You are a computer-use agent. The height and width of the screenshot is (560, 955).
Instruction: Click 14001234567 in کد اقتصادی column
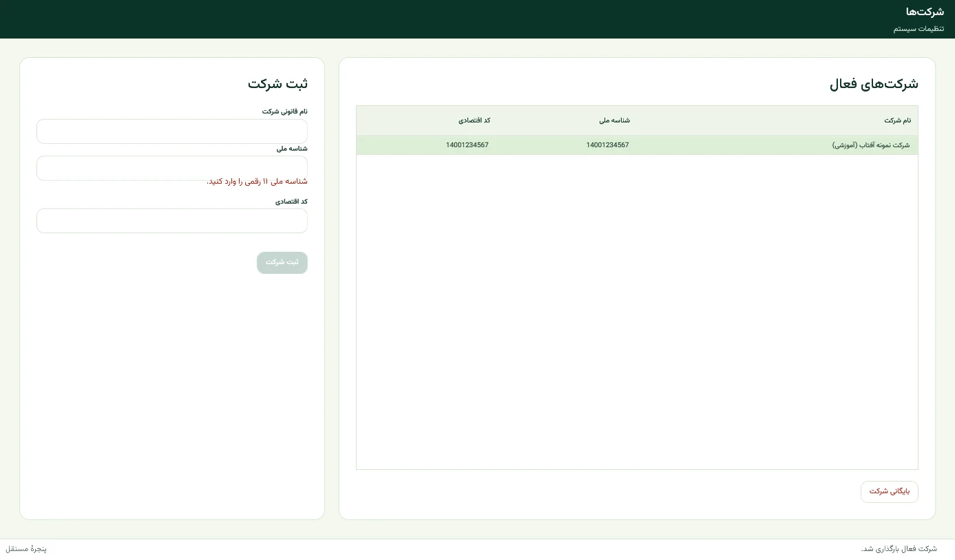click(467, 145)
